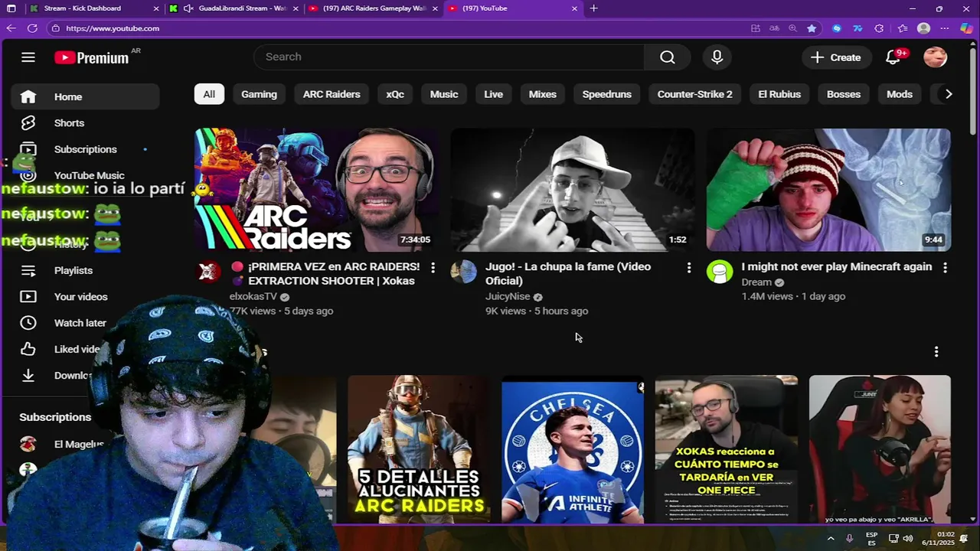
Task: Select the ARC Raiders filter chip
Action: click(332, 94)
